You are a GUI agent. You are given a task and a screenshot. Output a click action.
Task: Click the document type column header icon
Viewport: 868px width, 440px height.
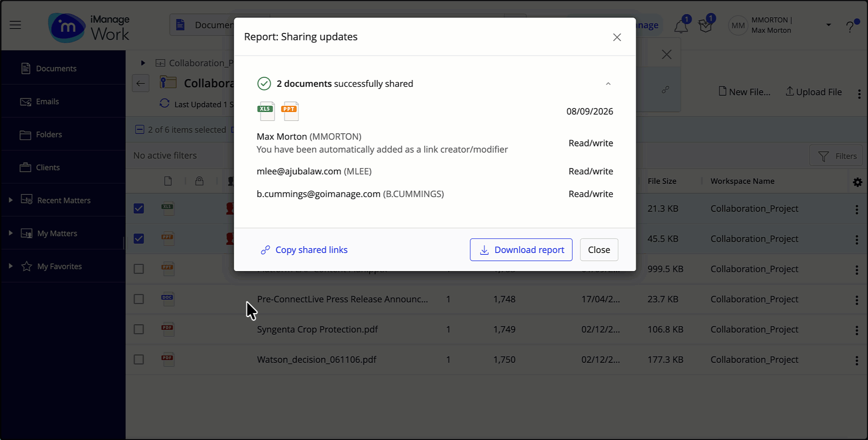(x=168, y=181)
